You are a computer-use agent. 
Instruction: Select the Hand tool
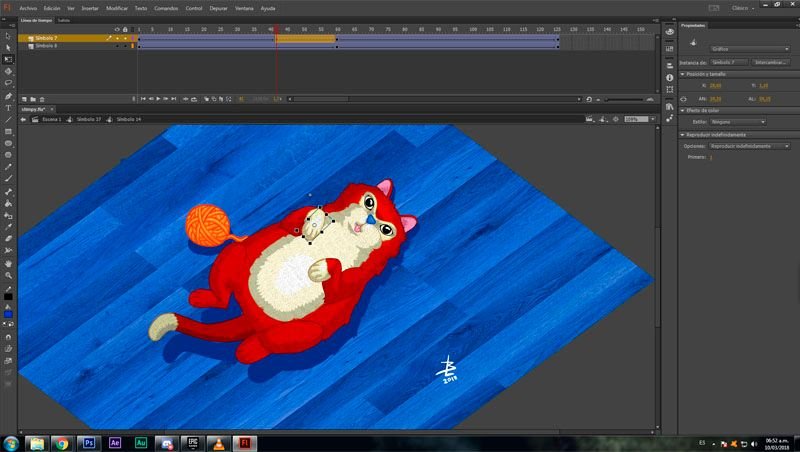[8, 263]
